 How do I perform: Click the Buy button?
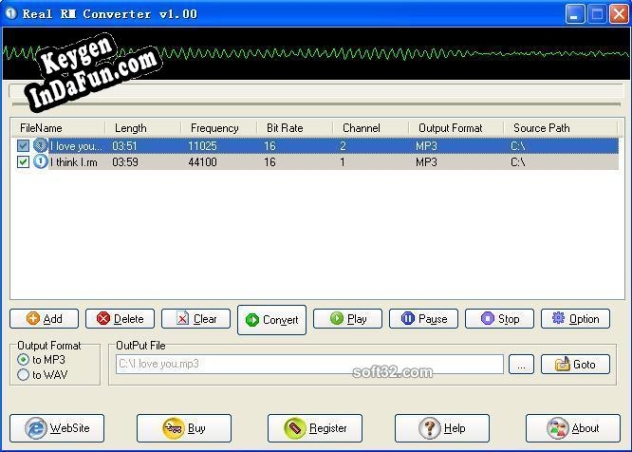click(184, 428)
